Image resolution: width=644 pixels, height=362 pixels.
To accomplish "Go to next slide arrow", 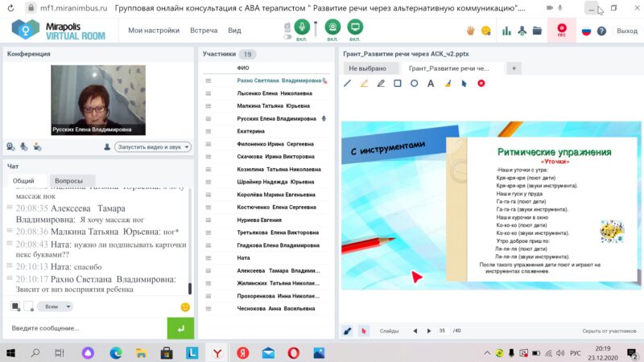I will pyautogui.click(x=429, y=331).
